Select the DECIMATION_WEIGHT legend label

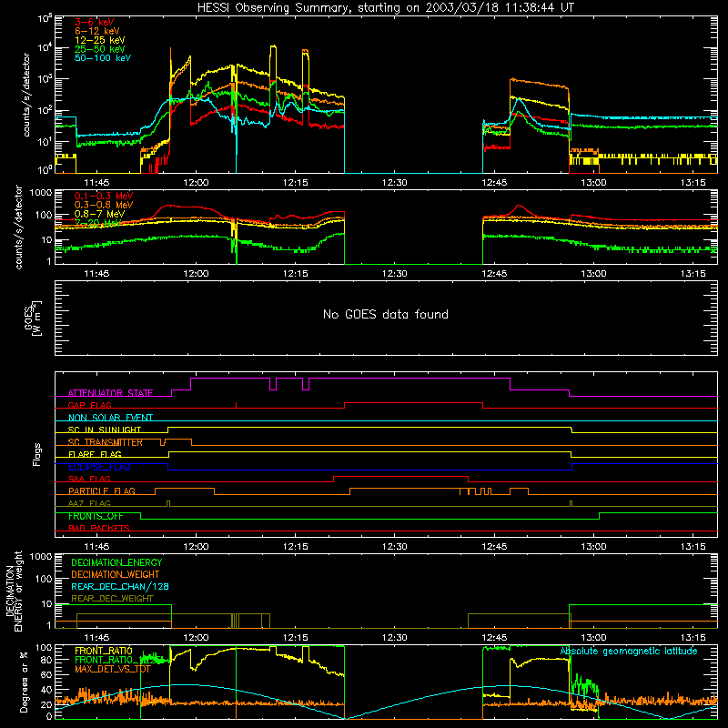point(116,574)
